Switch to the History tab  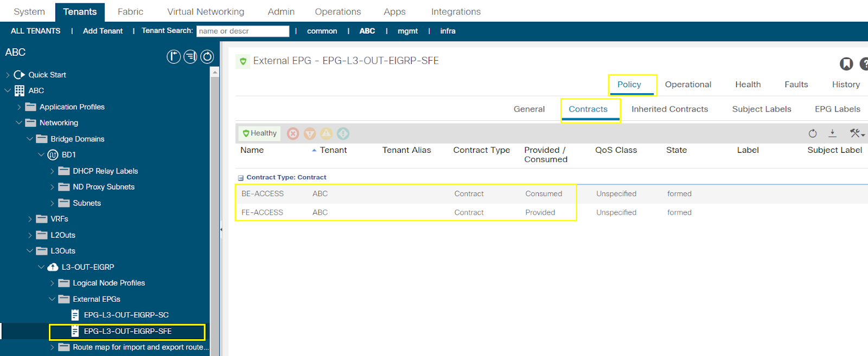846,85
